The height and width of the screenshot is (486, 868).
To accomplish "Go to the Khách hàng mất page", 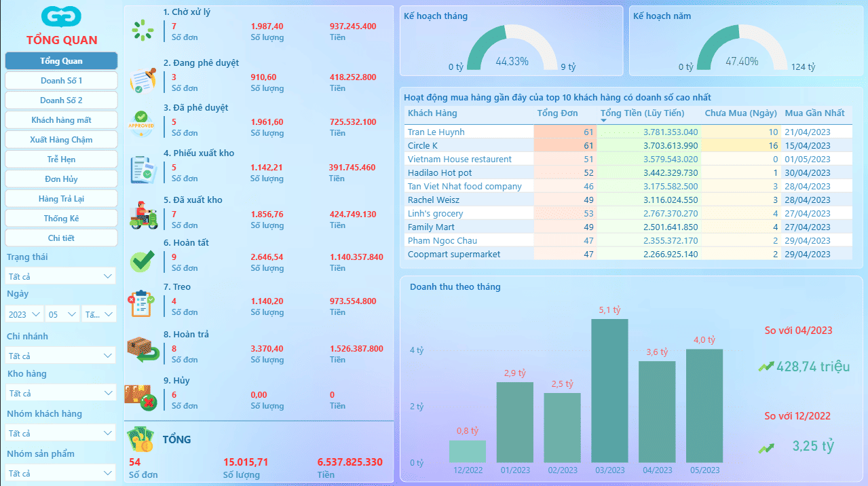I will tap(61, 120).
